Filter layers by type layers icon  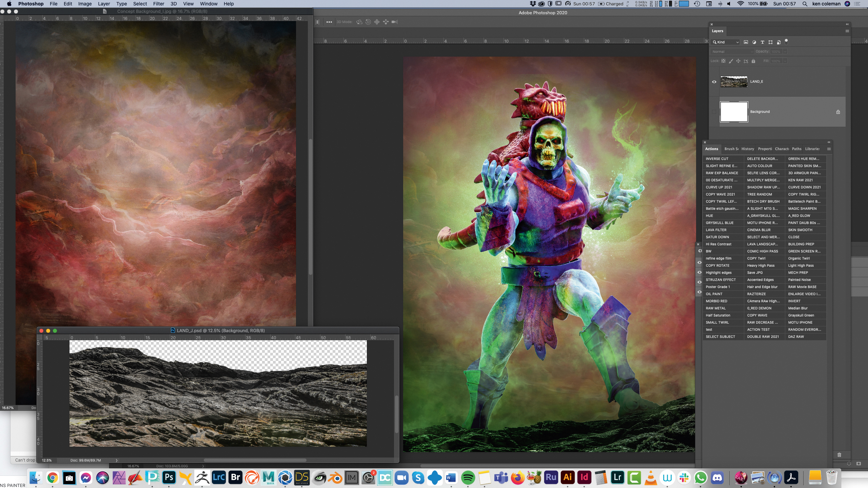[762, 42]
